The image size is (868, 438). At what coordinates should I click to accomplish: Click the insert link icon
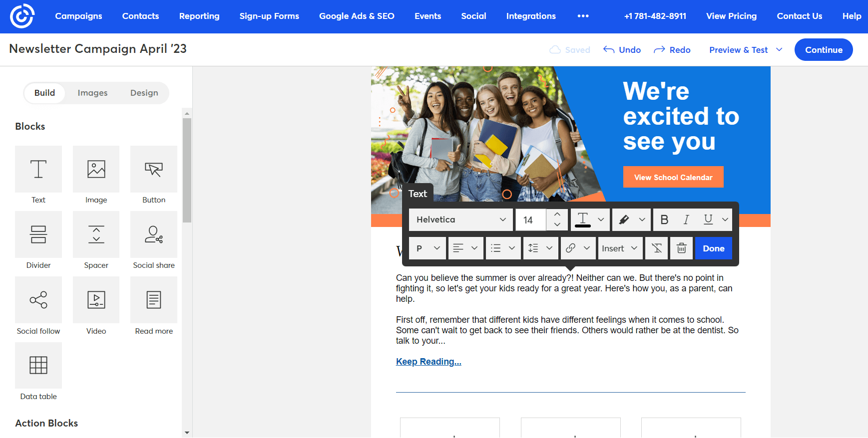coord(571,248)
